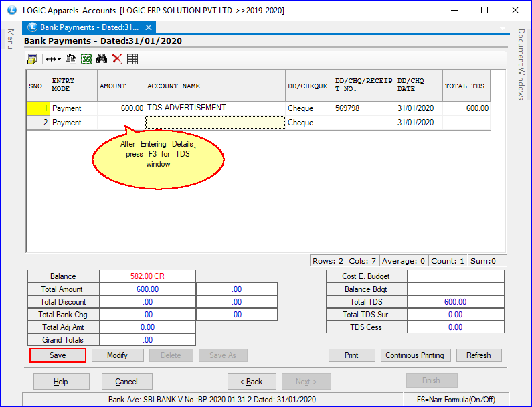Click the Cost E. Budget value field

(456, 276)
